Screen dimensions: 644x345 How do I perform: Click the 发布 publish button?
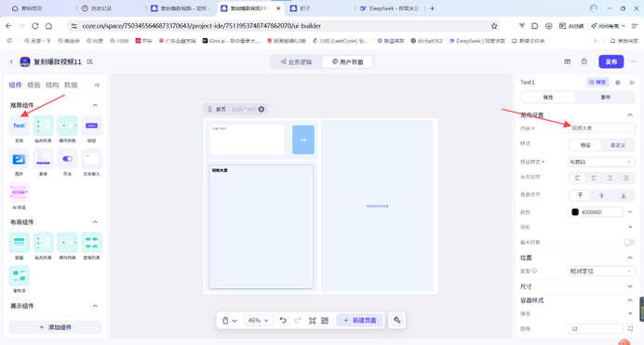click(x=611, y=61)
